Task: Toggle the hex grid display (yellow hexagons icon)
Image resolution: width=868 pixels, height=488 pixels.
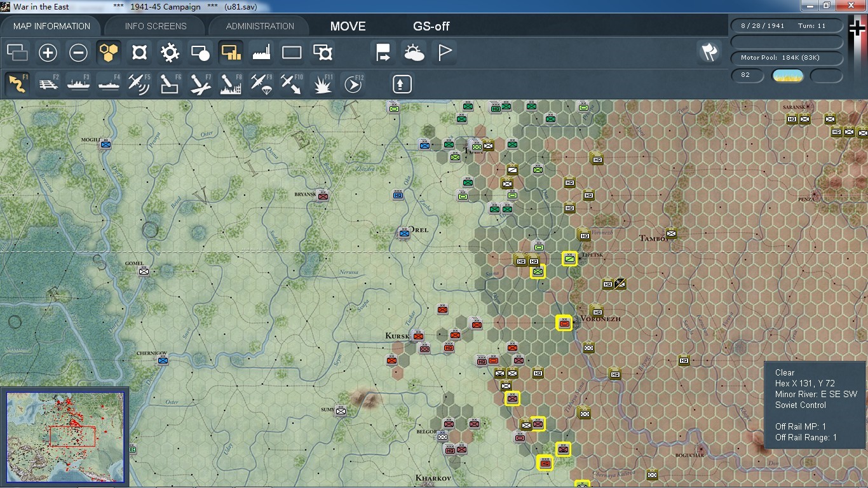Action: click(109, 53)
